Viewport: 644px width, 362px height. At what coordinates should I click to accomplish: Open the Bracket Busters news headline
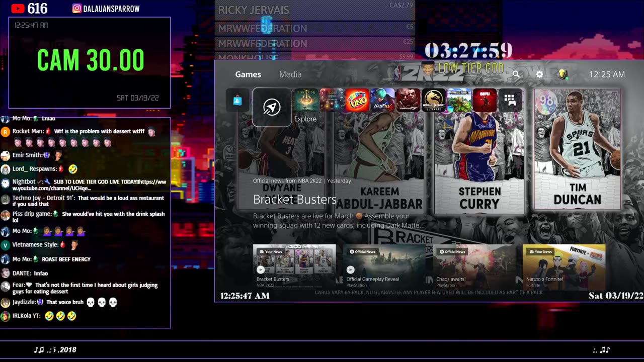point(295,200)
